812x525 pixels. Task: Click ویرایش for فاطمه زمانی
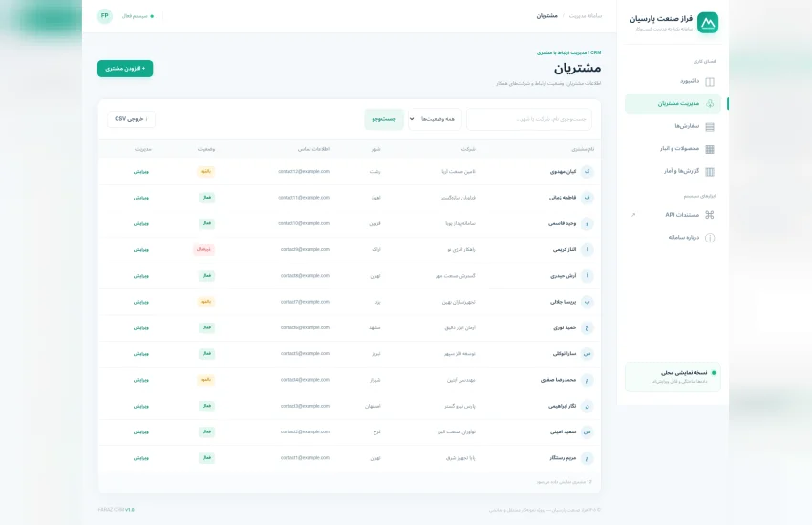[140, 198]
